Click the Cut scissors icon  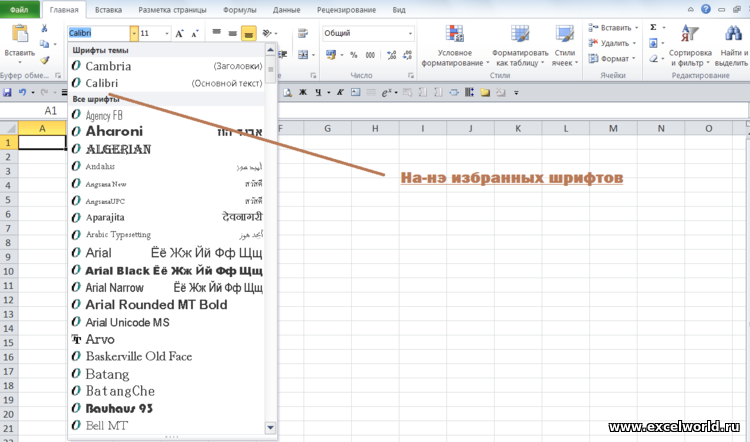click(44, 28)
